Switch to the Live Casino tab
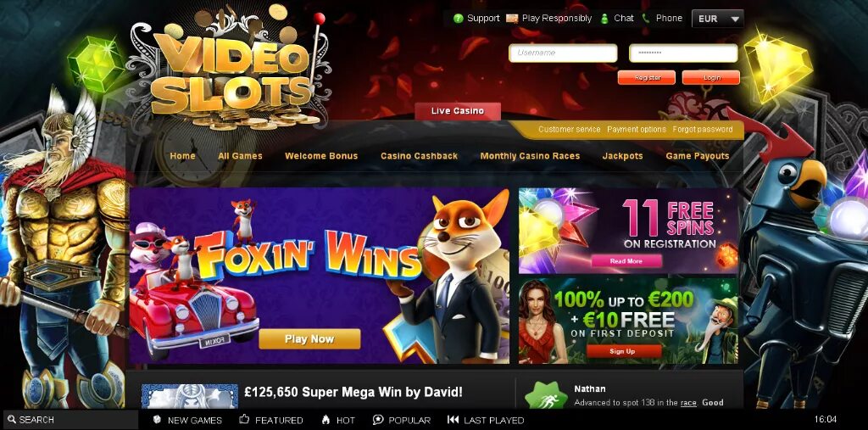The height and width of the screenshot is (430, 868). coord(458,111)
